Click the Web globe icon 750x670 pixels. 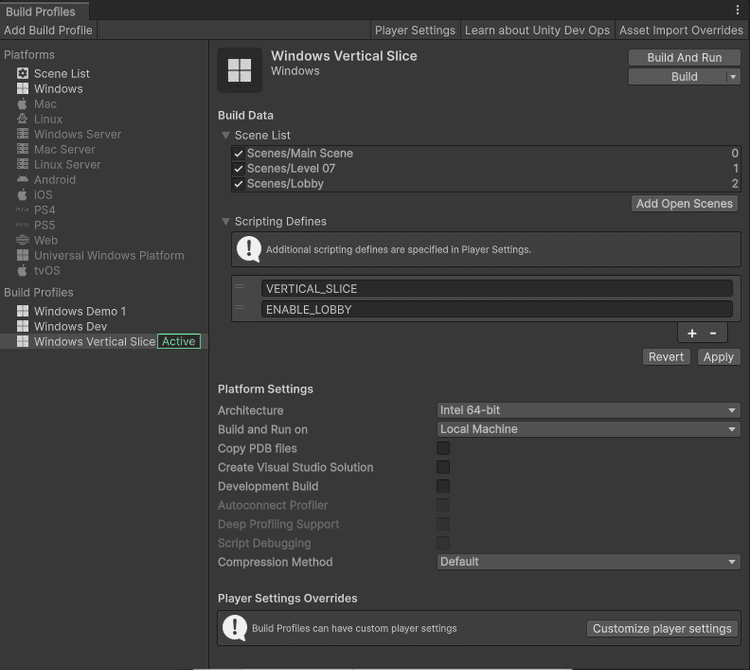[x=22, y=240]
